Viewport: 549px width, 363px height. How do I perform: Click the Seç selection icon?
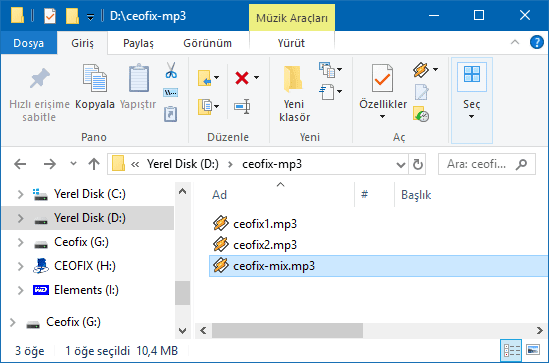(472, 74)
